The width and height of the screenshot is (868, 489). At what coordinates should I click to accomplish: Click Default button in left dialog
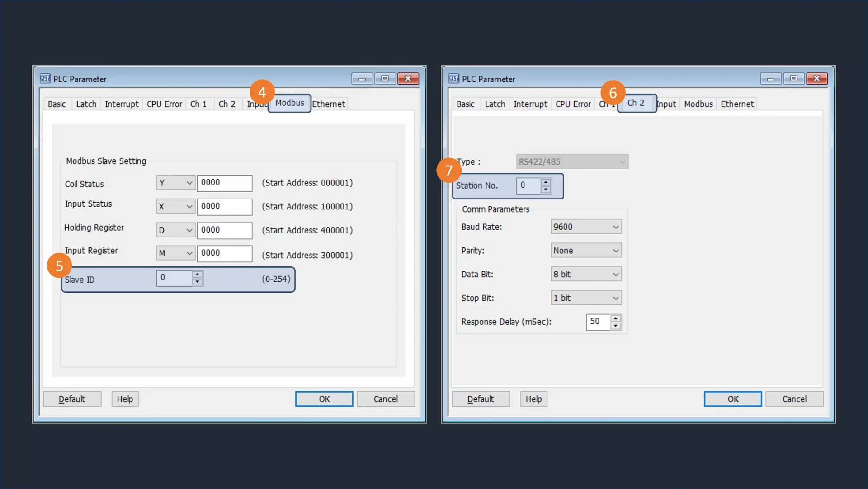72,399
